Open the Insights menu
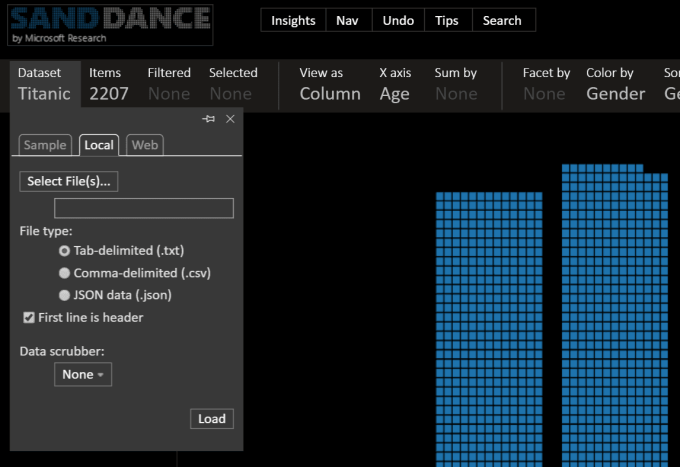Viewport: 680px width, 467px height. point(293,20)
